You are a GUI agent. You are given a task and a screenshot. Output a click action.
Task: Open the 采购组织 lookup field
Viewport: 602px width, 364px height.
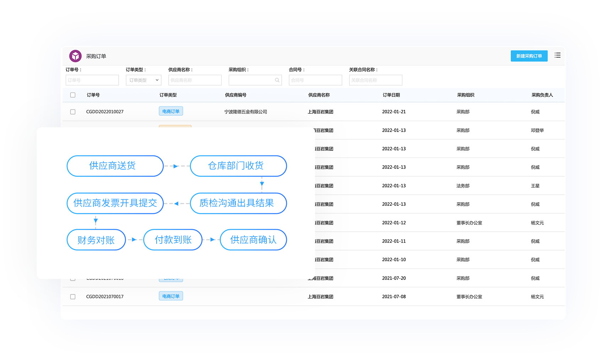(x=251, y=80)
